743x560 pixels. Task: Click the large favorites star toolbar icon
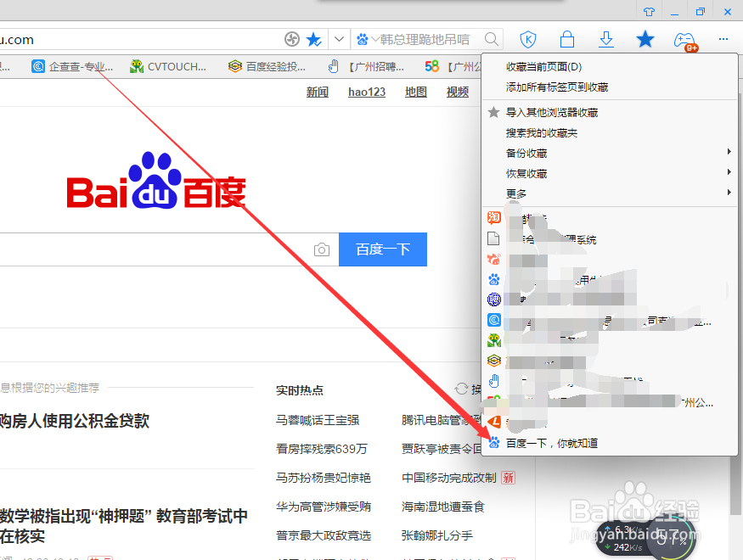coord(644,39)
